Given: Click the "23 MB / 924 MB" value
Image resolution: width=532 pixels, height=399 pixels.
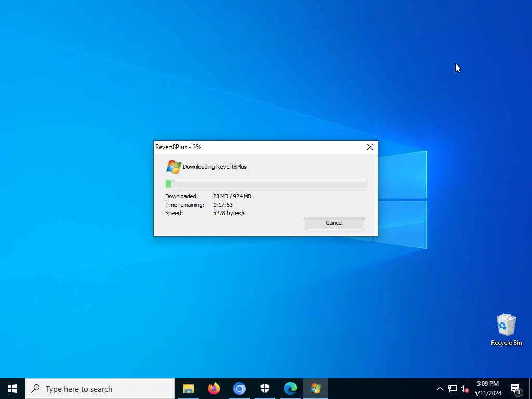Looking at the screenshot, I should (x=232, y=196).
